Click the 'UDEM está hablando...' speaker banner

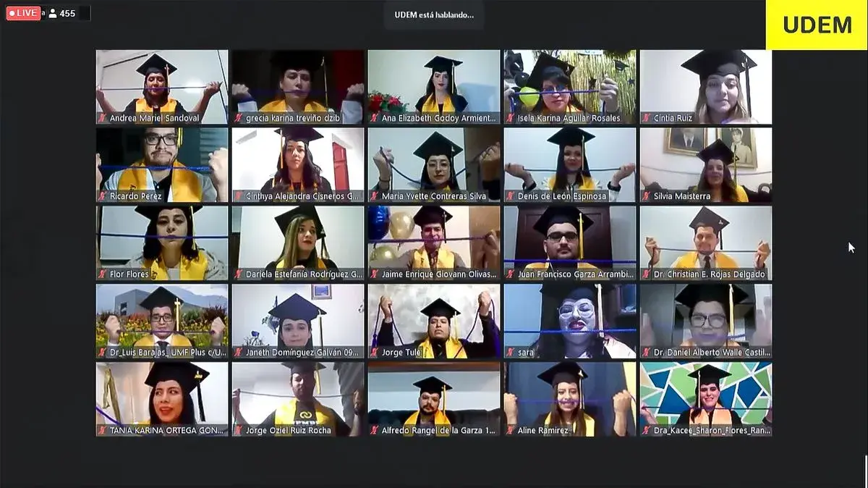pyautogui.click(x=434, y=14)
